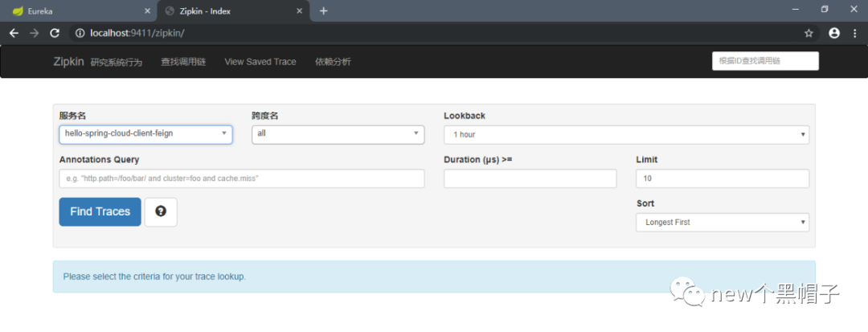Screen dimensions: 868x332
Task: Expand the Lookback 1 hour dropdown
Action: 627,135
